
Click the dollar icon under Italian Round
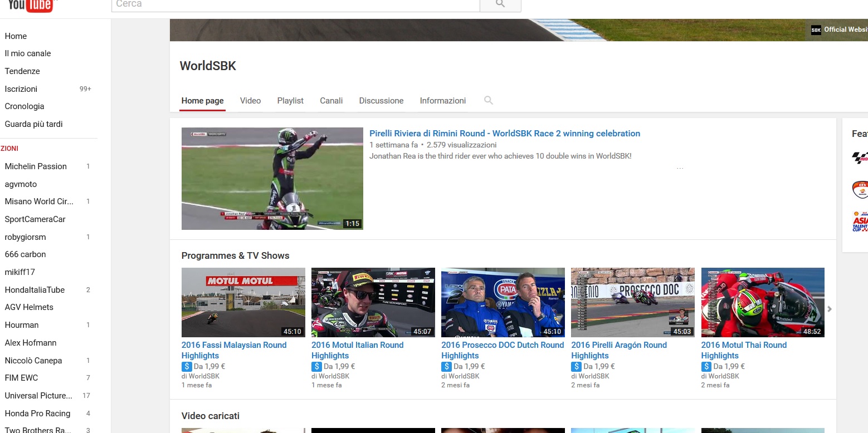[x=316, y=366]
